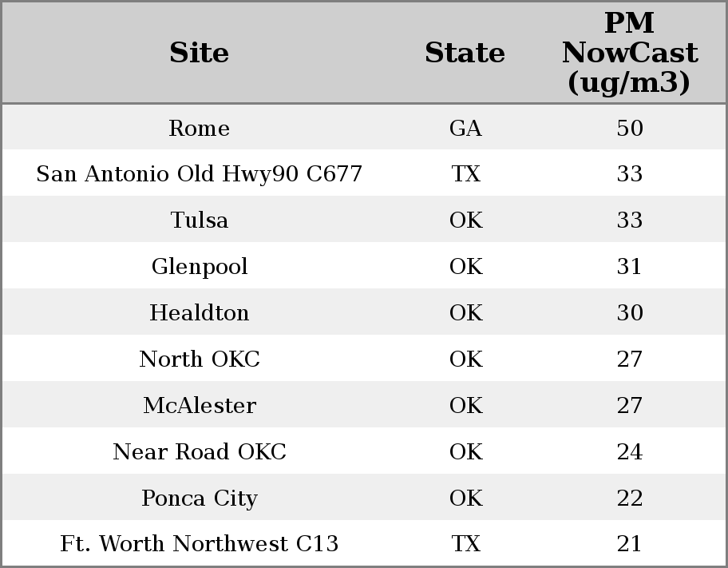This screenshot has height=568, width=728.
Task: Click Ponca City's PM value 22
Action: click(x=630, y=498)
